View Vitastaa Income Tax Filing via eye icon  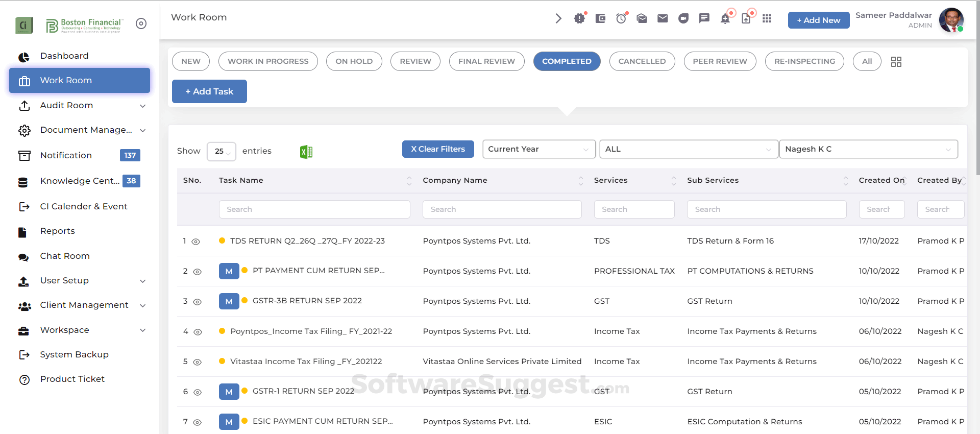click(198, 362)
